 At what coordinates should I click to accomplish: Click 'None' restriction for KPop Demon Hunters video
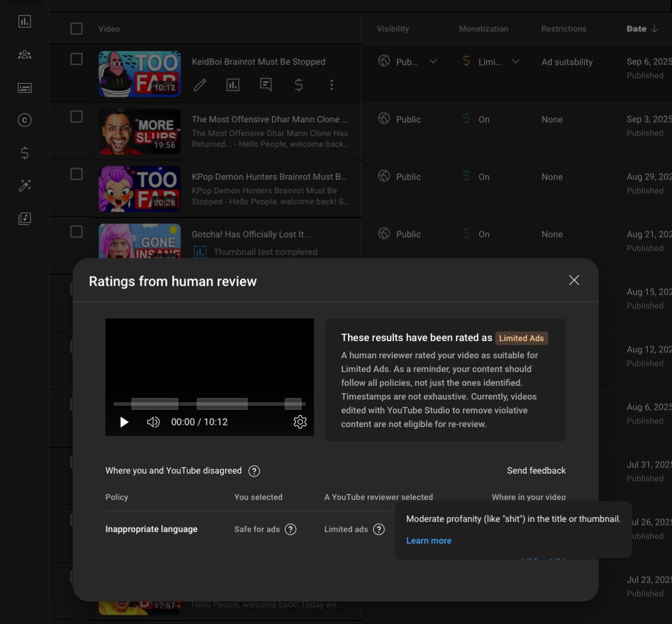[552, 177]
